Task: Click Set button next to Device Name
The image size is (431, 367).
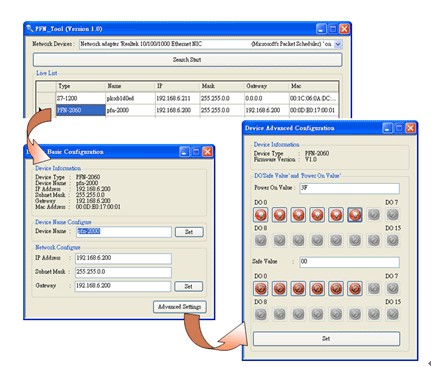Action: click(189, 232)
